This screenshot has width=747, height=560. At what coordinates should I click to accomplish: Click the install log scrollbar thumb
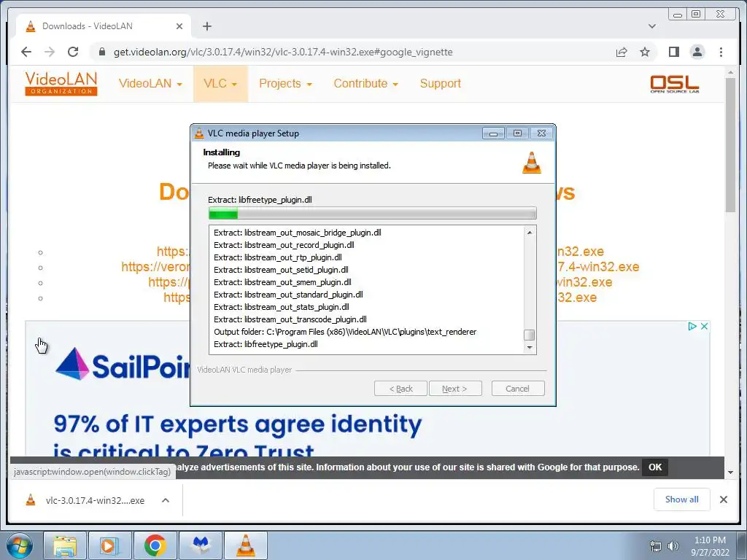[530, 335]
